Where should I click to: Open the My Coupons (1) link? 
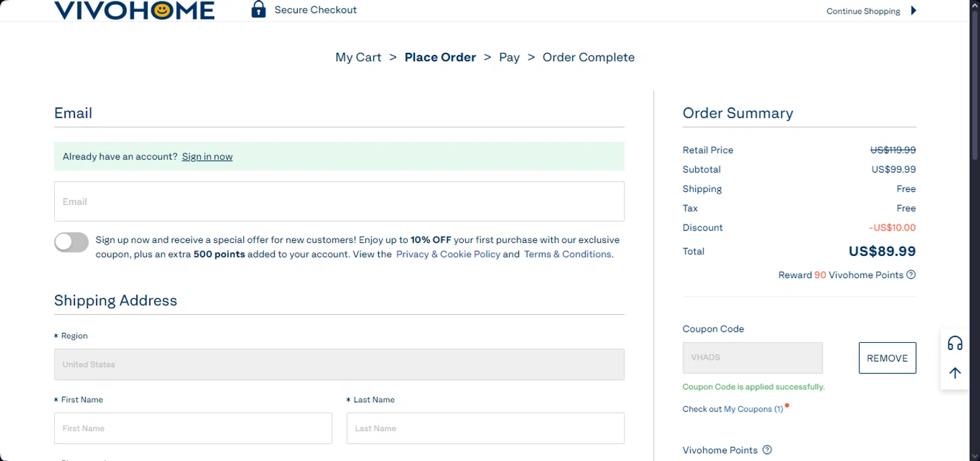click(x=753, y=409)
